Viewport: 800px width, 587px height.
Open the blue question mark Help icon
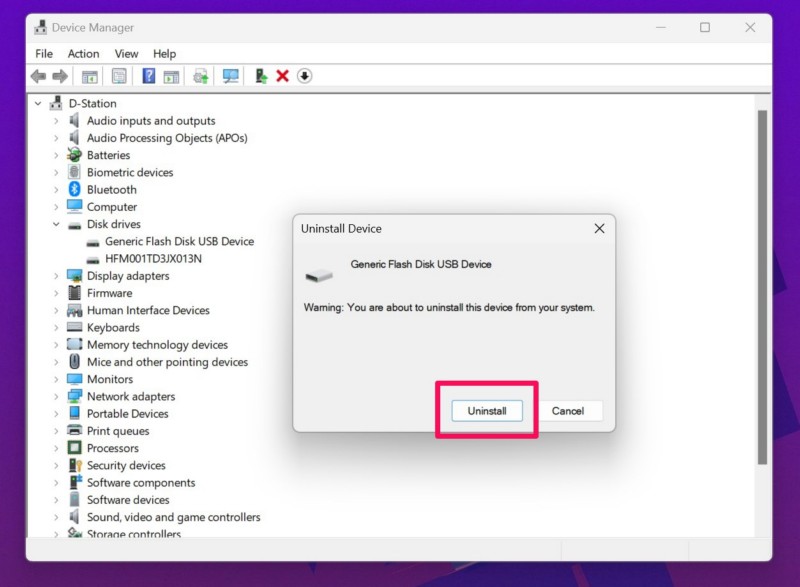tap(148, 76)
